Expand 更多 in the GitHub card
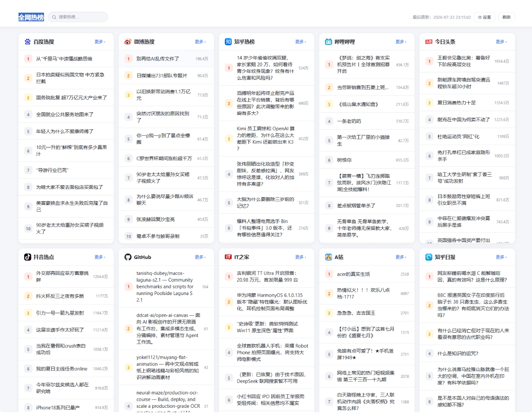Viewport: 532px width, 413px height. (x=200, y=257)
